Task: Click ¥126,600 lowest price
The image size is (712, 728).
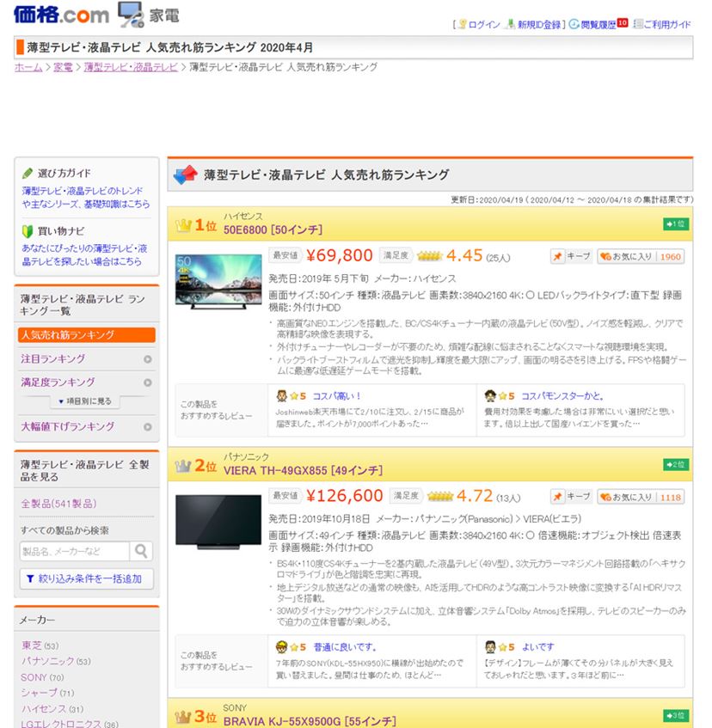Action: (x=345, y=496)
